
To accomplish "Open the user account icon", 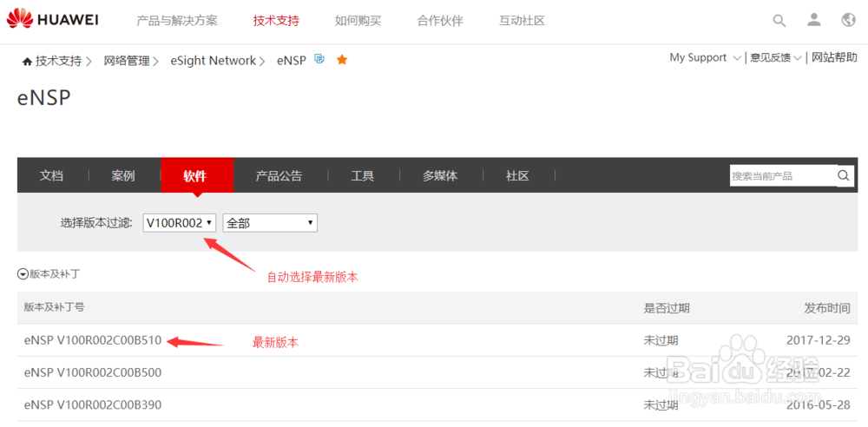I will click(x=814, y=21).
